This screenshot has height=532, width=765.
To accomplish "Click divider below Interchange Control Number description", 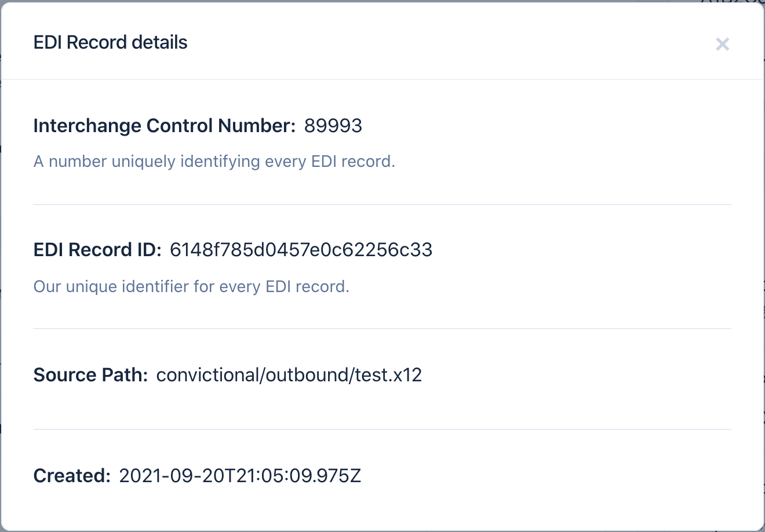I will [382, 205].
